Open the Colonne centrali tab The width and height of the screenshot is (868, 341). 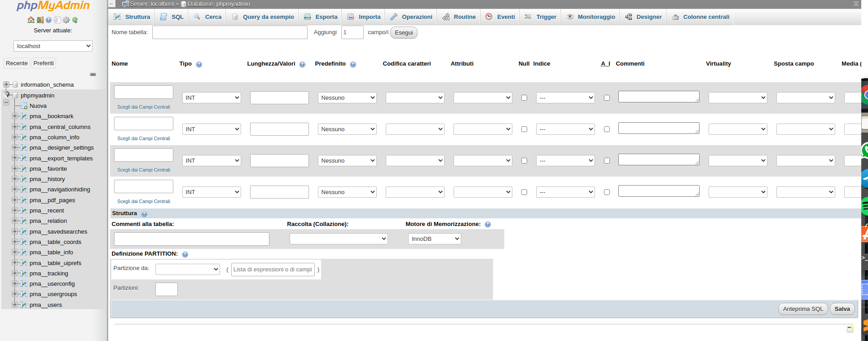point(701,17)
